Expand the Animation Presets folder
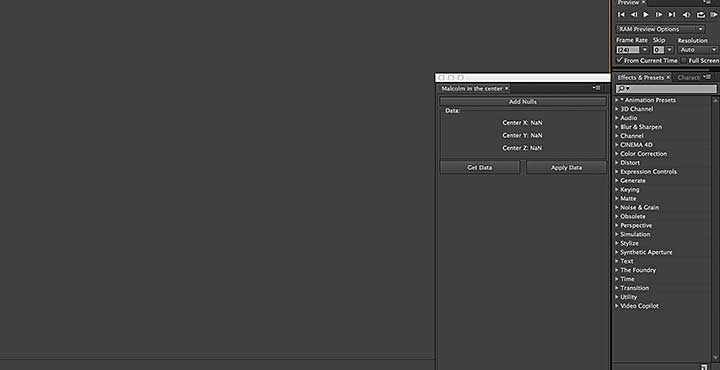The height and width of the screenshot is (370, 720). coord(617,100)
